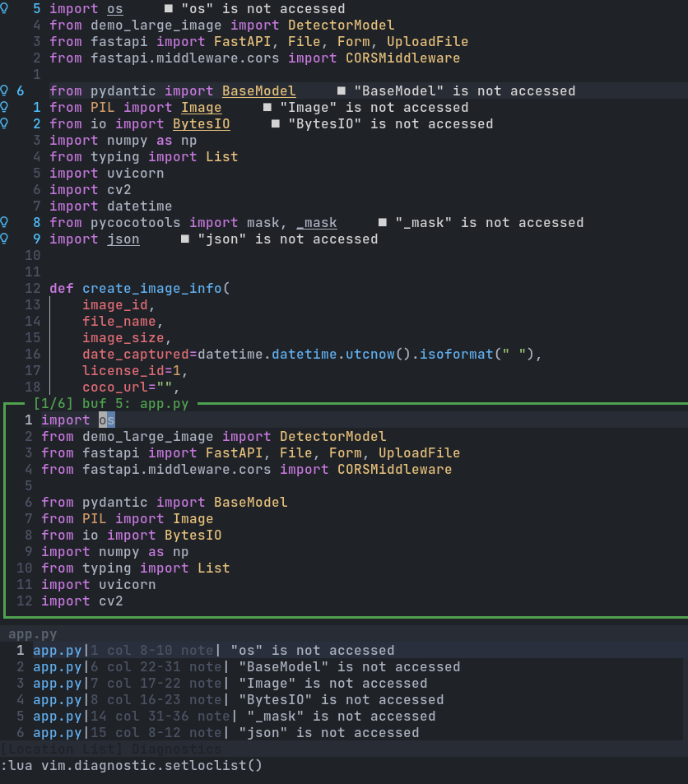Click the 'file_name' parameter
This screenshot has width=688, height=784.
(x=119, y=321)
